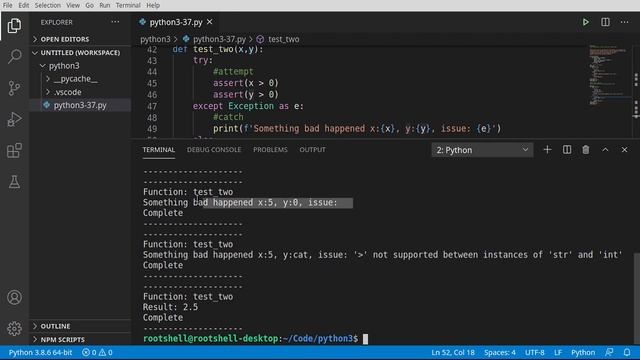
Task: Click python3-37.py breadcrumb item
Action: [x=219, y=39]
